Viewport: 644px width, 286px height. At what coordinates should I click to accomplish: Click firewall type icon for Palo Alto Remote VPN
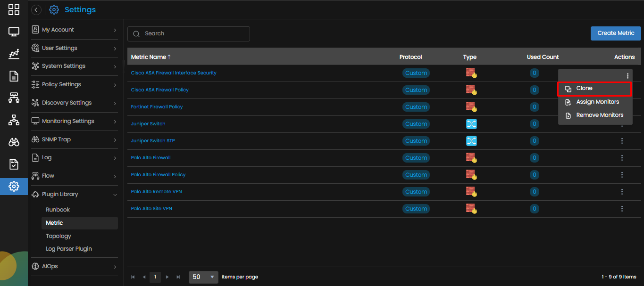click(471, 191)
